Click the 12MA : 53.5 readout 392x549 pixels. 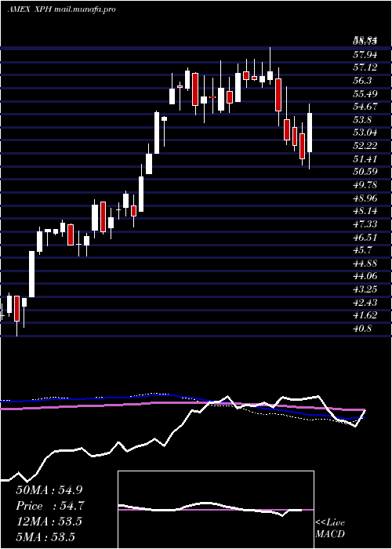(x=49, y=522)
